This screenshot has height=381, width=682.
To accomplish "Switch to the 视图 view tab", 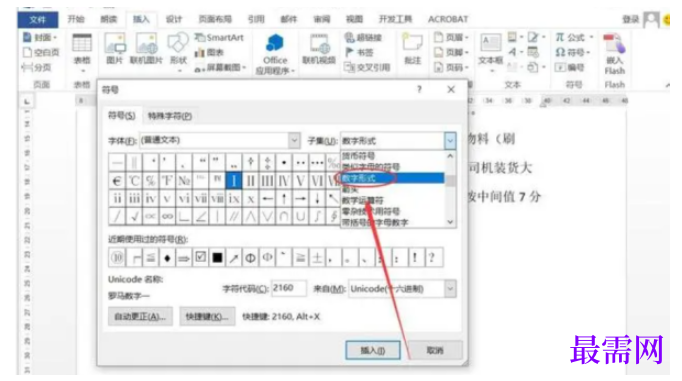I will 354,19.
